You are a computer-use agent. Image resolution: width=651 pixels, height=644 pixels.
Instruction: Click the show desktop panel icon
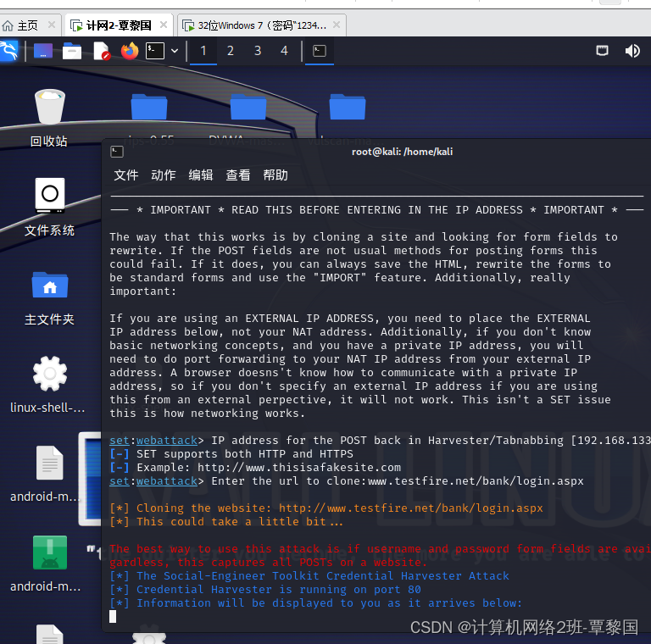[43, 51]
